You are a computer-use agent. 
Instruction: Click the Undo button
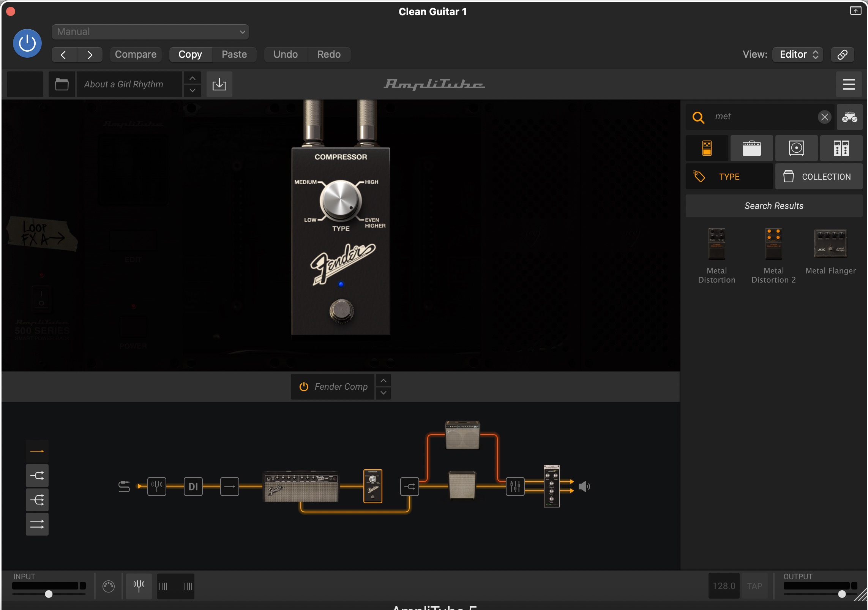pos(286,54)
